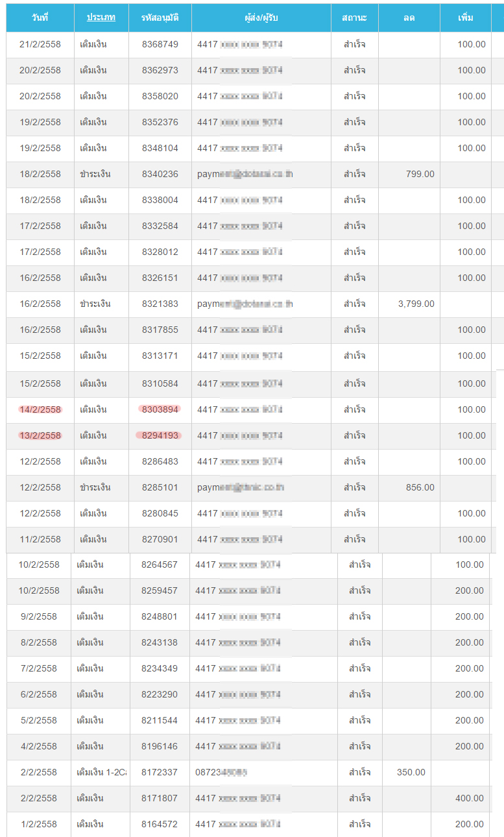Click highlighted date 13/2/2558
This screenshot has height=837, width=504.
(40, 435)
